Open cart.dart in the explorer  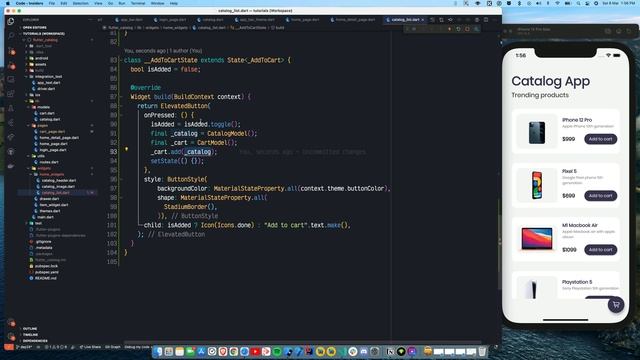coord(47,113)
